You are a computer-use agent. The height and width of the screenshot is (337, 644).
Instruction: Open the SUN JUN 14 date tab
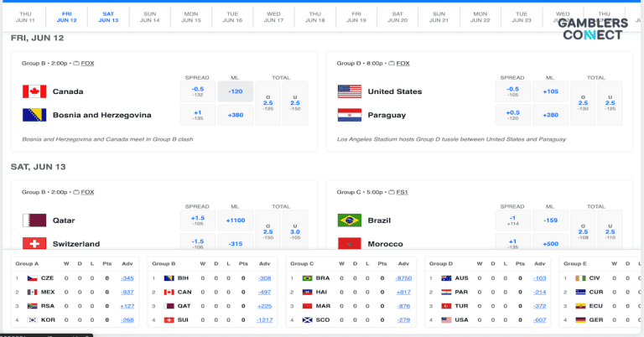coord(149,17)
